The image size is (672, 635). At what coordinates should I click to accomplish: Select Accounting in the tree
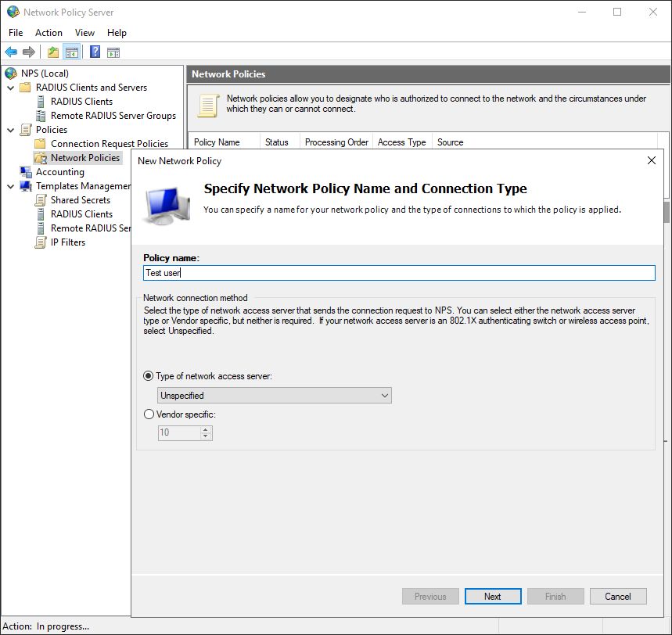(x=60, y=172)
